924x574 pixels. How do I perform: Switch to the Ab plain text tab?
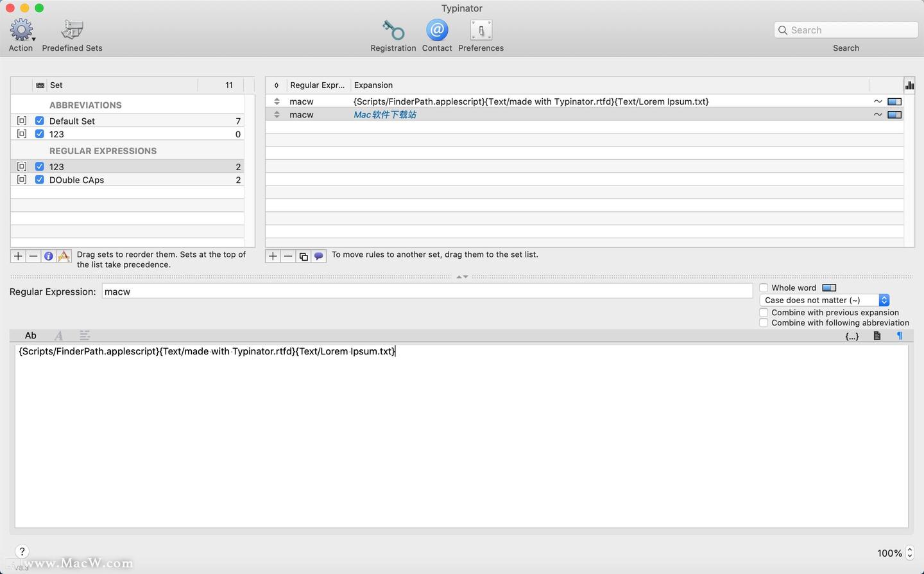coord(30,335)
